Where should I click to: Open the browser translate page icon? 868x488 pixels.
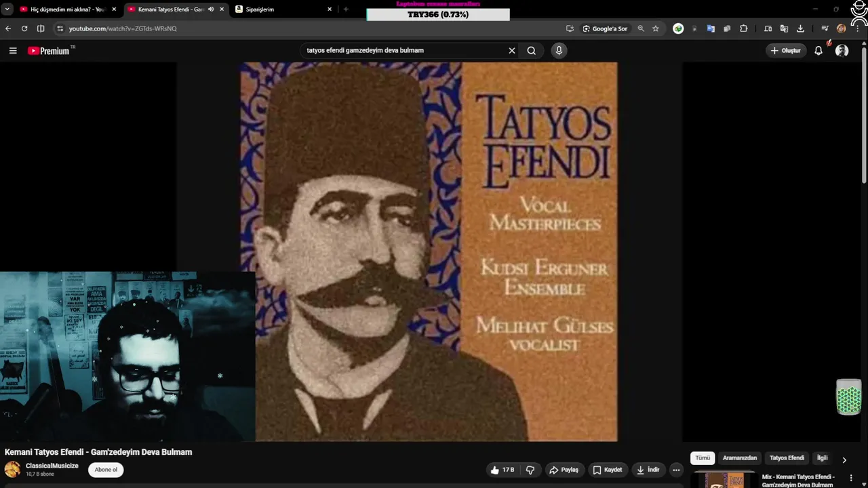[x=784, y=28]
